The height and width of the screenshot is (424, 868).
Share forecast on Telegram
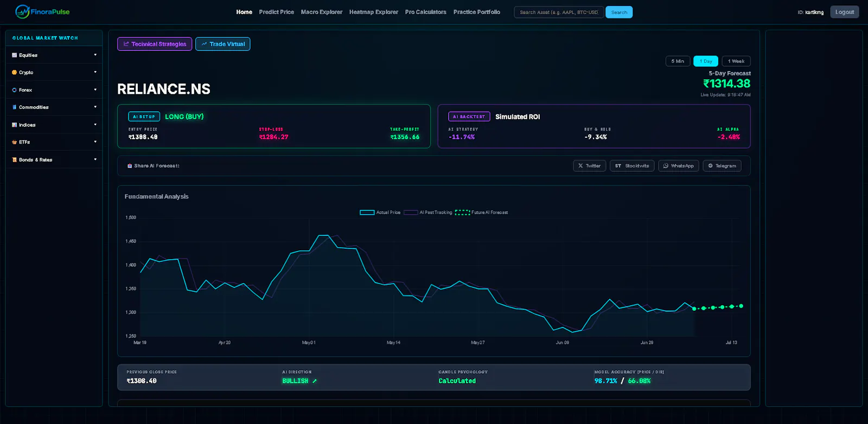(722, 166)
